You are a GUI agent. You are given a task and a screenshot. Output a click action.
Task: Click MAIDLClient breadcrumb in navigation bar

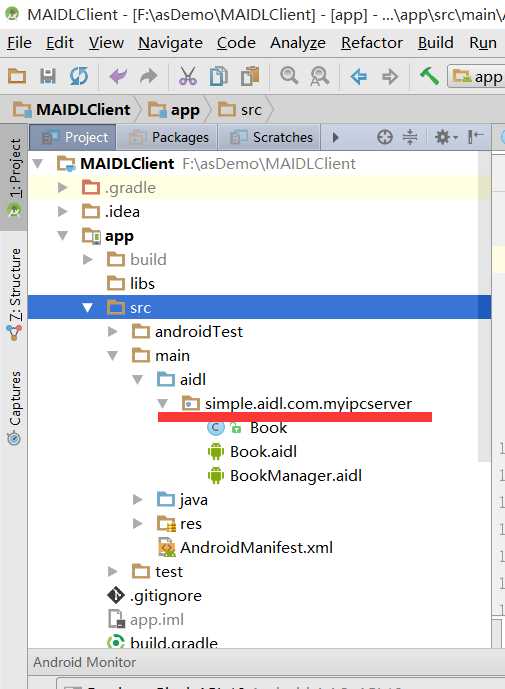point(72,109)
